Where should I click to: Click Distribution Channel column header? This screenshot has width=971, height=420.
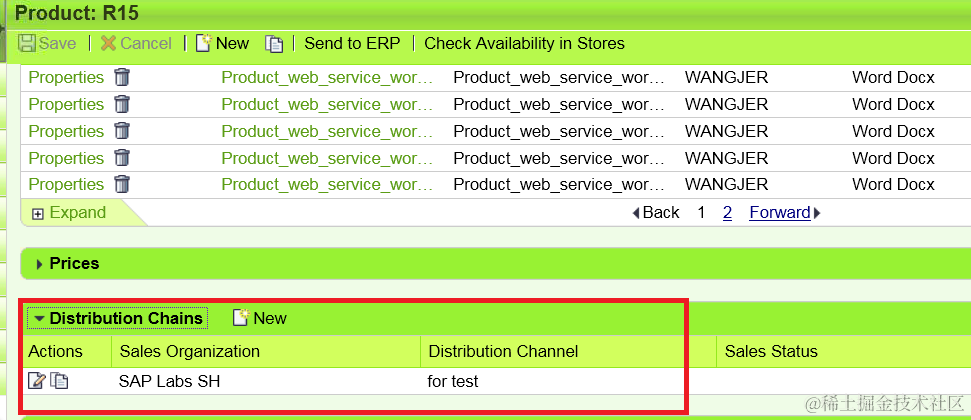pos(503,351)
